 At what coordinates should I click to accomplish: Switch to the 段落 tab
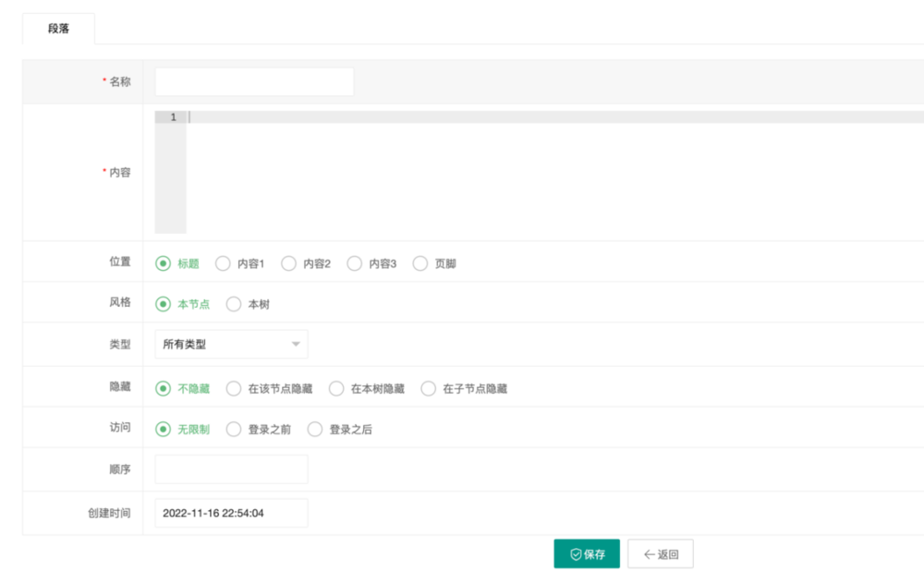pyautogui.click(x=58, y=29)
